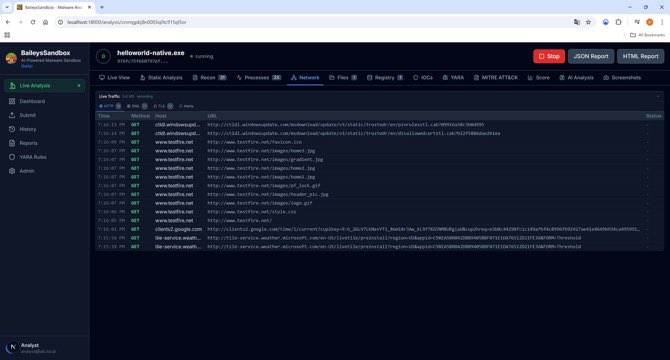Click the Live Analysis flask icon

[x=12, y=86]
